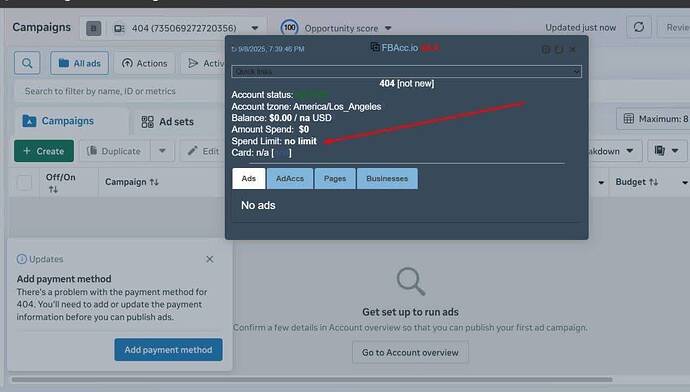Screen dimensions: 690x392
Task: Expand the Opportunity score dropdown
Action: [388, 28]
